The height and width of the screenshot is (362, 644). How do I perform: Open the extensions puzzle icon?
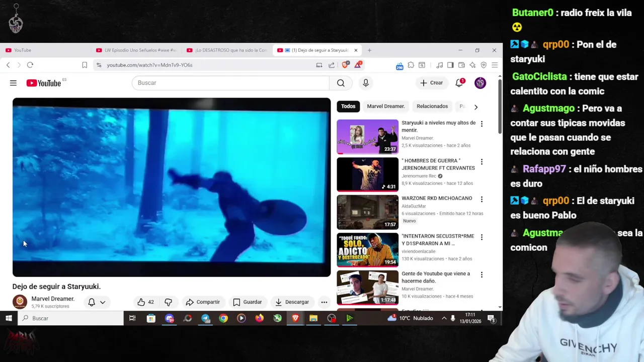[x=411, y=65]
